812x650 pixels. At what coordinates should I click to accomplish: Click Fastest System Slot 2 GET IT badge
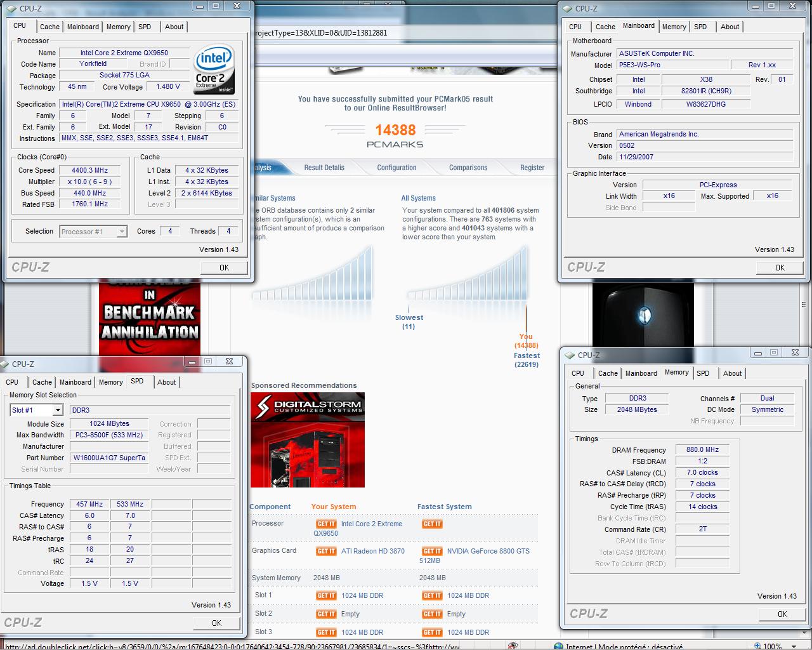[432, 614]
